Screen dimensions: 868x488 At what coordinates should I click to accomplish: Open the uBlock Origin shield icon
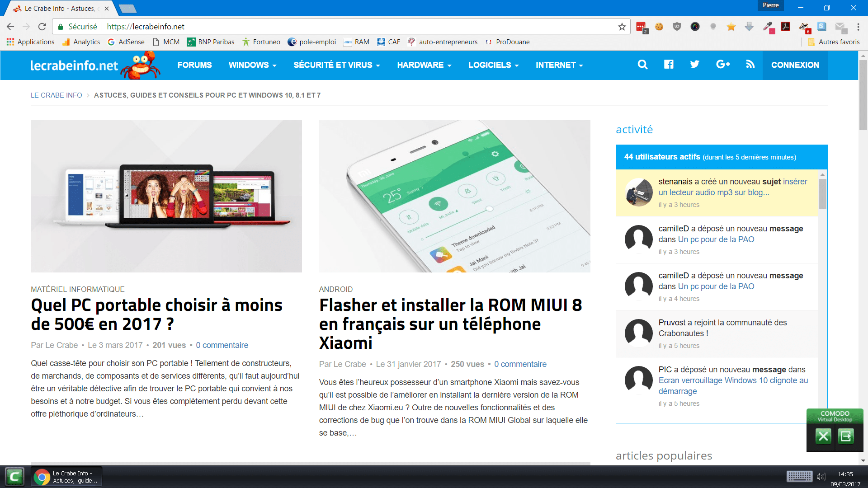coord(677,27)
